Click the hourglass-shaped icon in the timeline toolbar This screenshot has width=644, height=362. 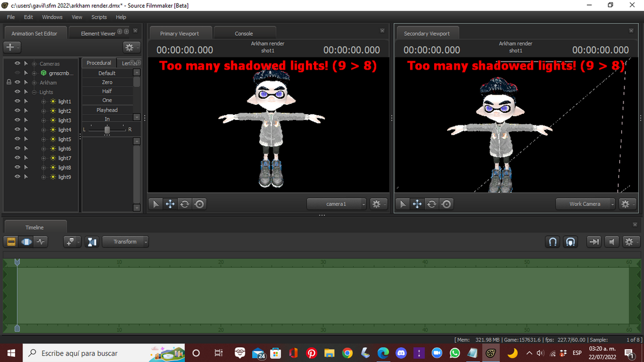tap(92, 242)
